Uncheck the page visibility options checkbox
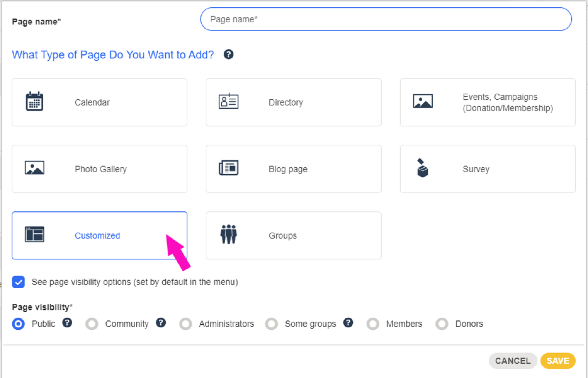This screenshot has width=588, height=378. coord(18,282)
